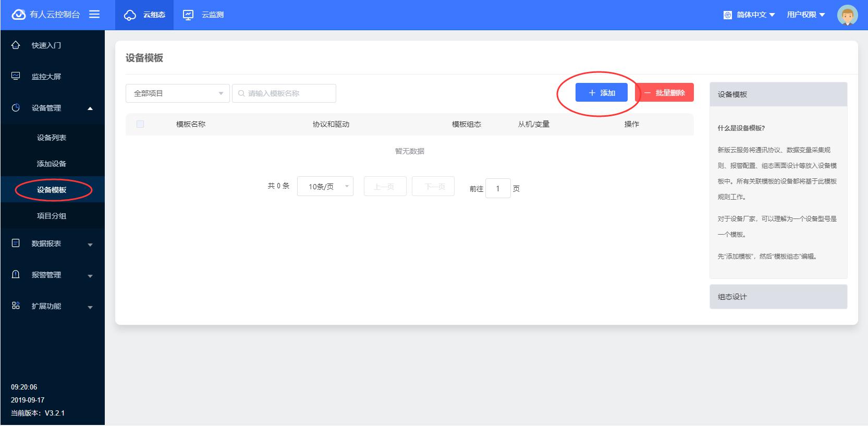Screen dimensions: 868x426
Task: Click the 扩展功能 grid icon
Action: 16,306
